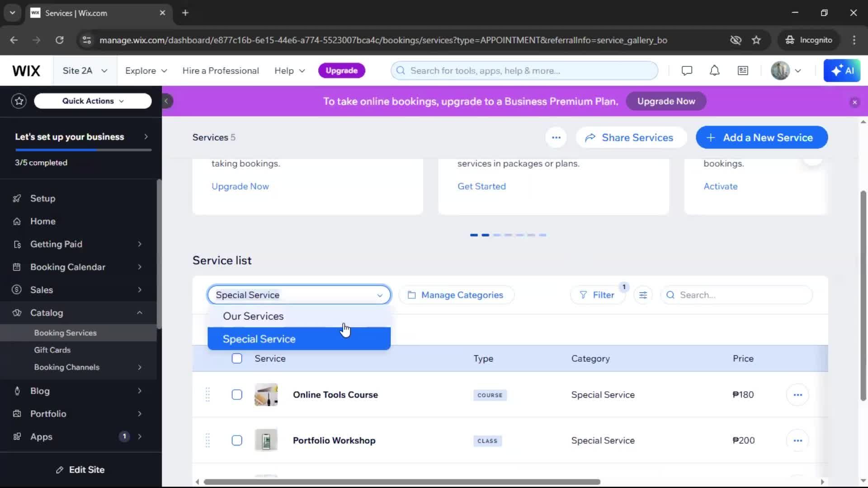Screen dimensions: 868x488
Task: Open the Special Service category dropdown
Action: [299, 295]
